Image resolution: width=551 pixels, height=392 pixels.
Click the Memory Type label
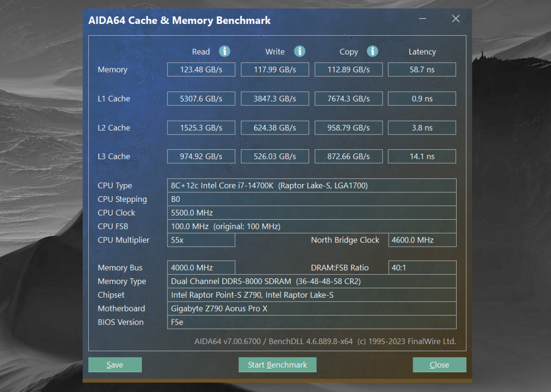tap(122, 281)
